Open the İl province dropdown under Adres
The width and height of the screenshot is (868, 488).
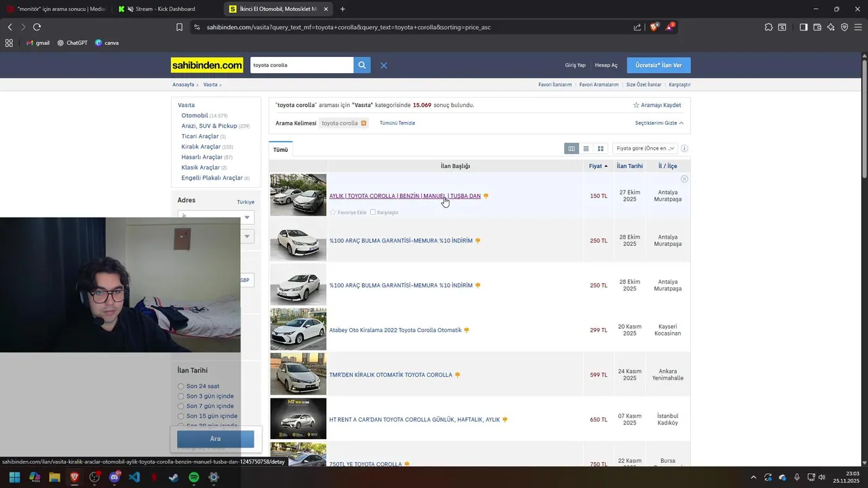[x=216, y=217]
